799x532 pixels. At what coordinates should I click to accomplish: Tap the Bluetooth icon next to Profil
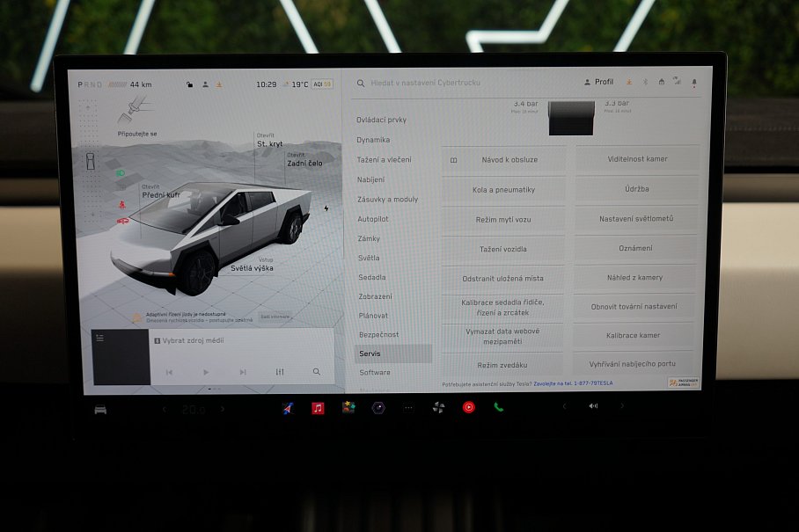tap(645, 81)
